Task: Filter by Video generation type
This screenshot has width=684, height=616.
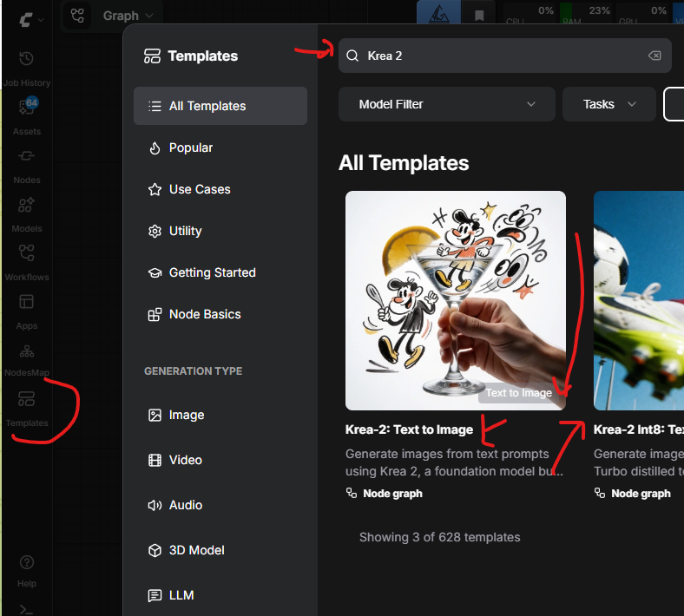Action: (220, 460)
